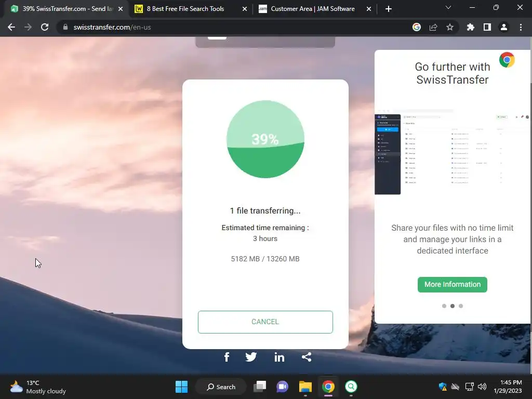Click the cloud sync tray icon
The image size is (532, 399).
455,387
